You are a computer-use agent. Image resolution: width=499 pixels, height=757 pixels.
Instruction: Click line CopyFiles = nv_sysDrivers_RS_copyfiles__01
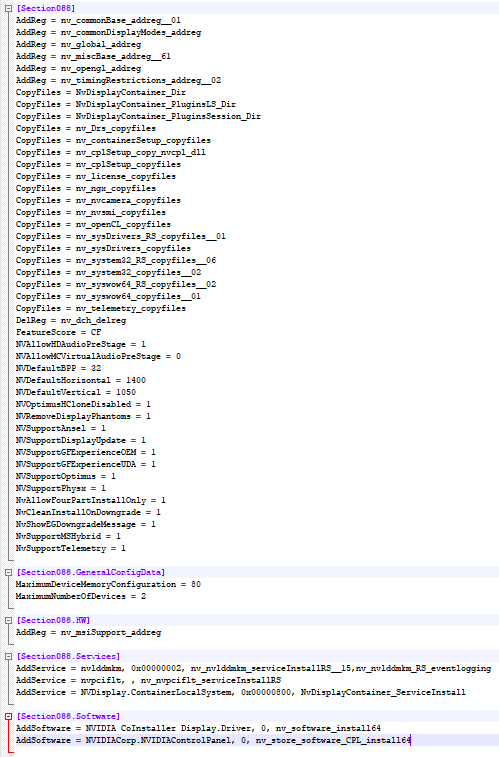tap(121, 236)
